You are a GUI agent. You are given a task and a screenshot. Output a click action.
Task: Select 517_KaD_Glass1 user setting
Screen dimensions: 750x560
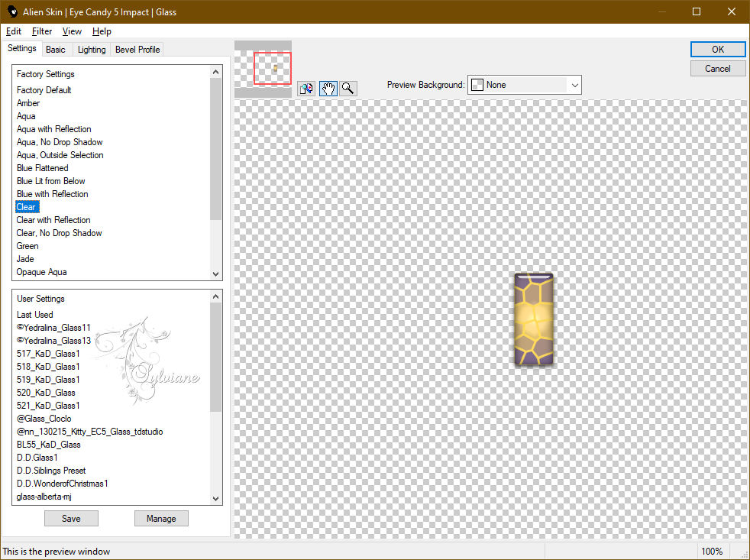point(48,353)
